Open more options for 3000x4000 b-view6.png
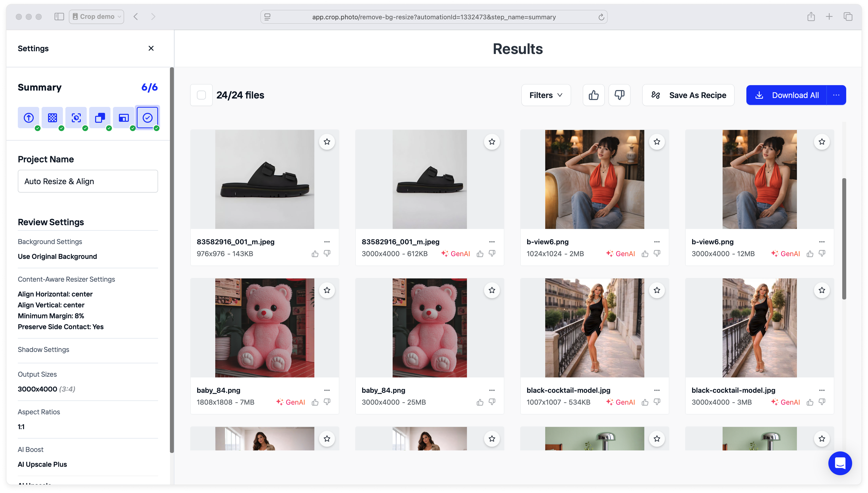 pyautogui.click(x=822, y=242)
